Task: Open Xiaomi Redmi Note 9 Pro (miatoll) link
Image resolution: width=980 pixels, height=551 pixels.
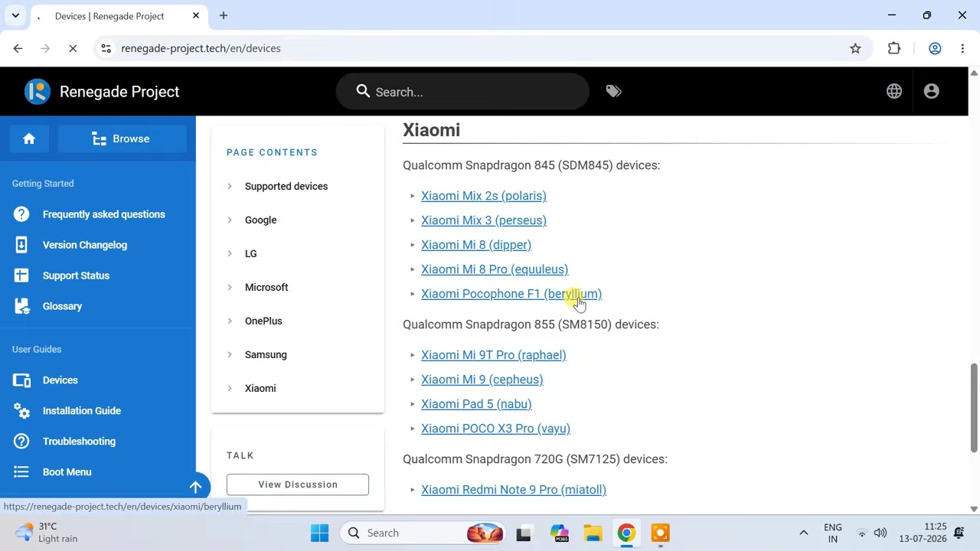Action: [514, 490]
